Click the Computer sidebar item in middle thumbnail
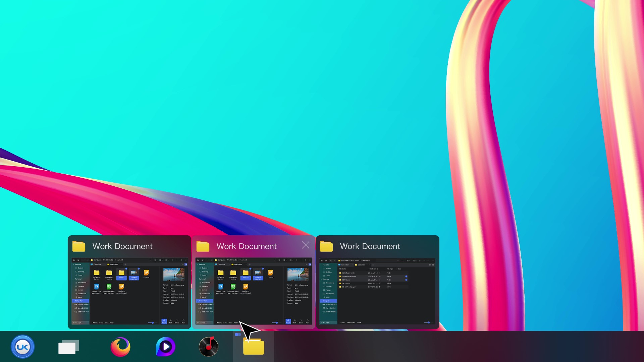The image size is (644, 362). 203,301
